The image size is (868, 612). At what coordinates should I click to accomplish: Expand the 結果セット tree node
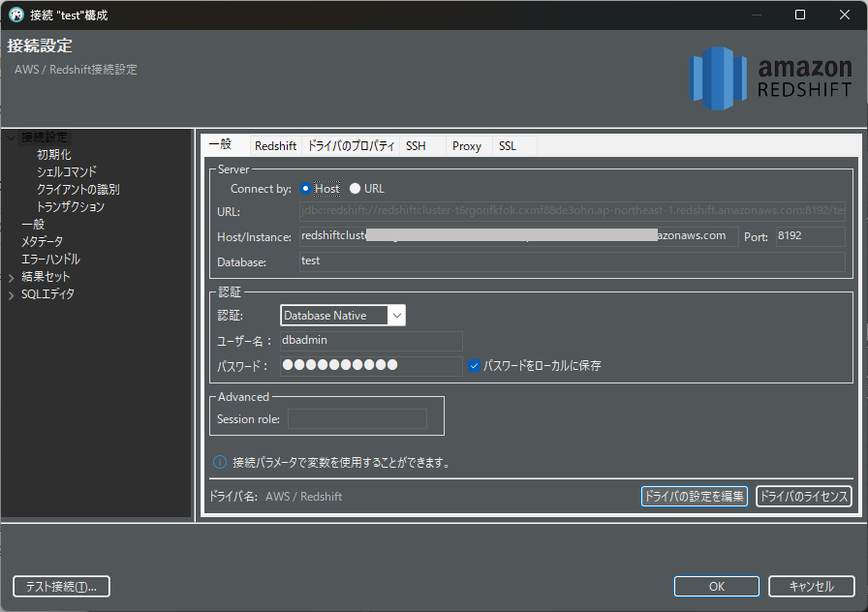tap(11, 277)
